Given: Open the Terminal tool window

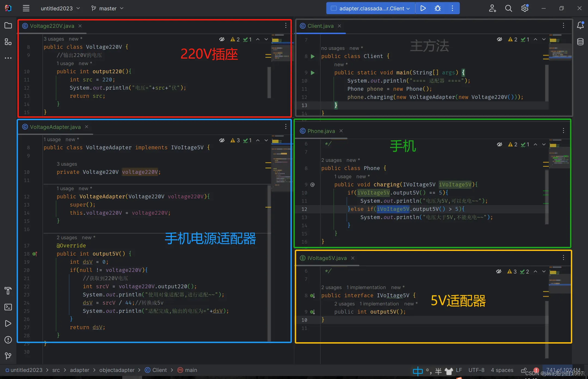Looking at the screenshot, I should pyautogui.click(x=8, y=307).
